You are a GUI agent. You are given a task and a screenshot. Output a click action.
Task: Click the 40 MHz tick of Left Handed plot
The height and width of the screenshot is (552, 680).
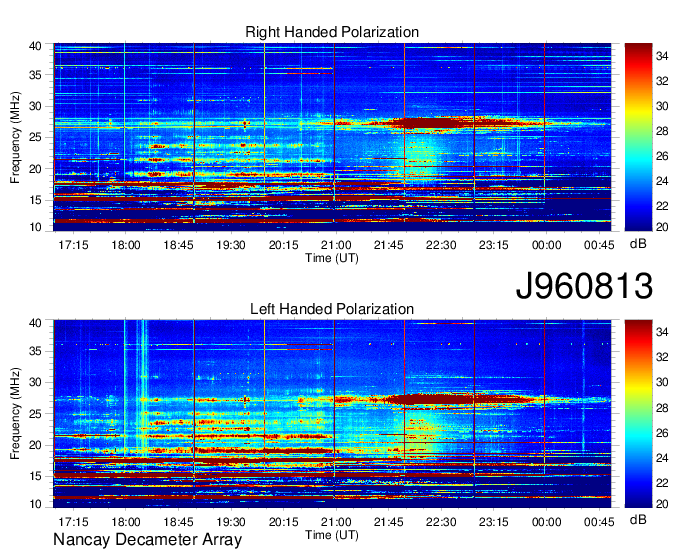(36, 323)
